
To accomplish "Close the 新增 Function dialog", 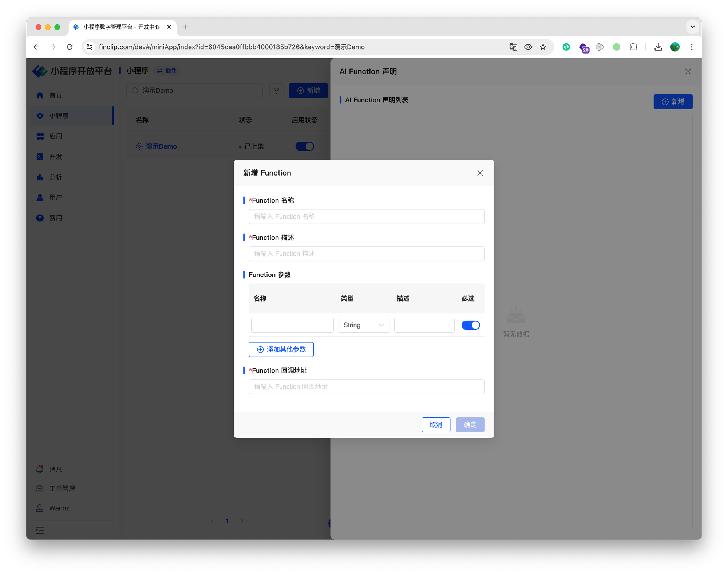I will [x=480, y=173].
